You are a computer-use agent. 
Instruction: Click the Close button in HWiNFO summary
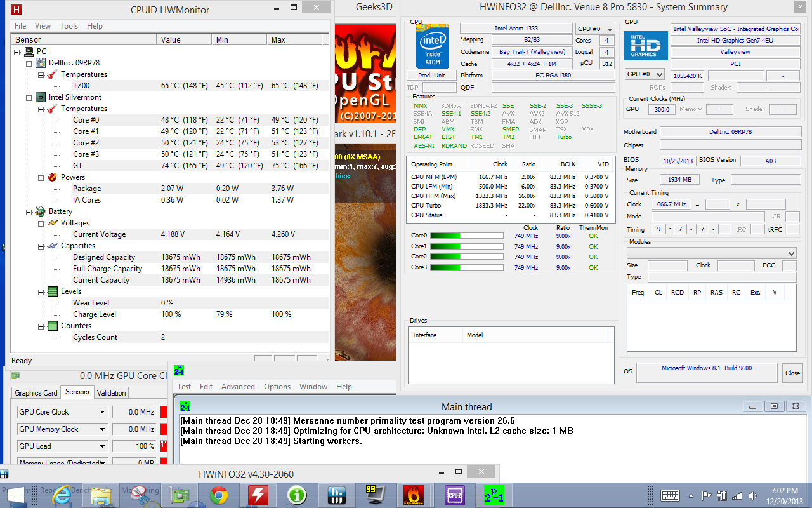coord(792,373)
